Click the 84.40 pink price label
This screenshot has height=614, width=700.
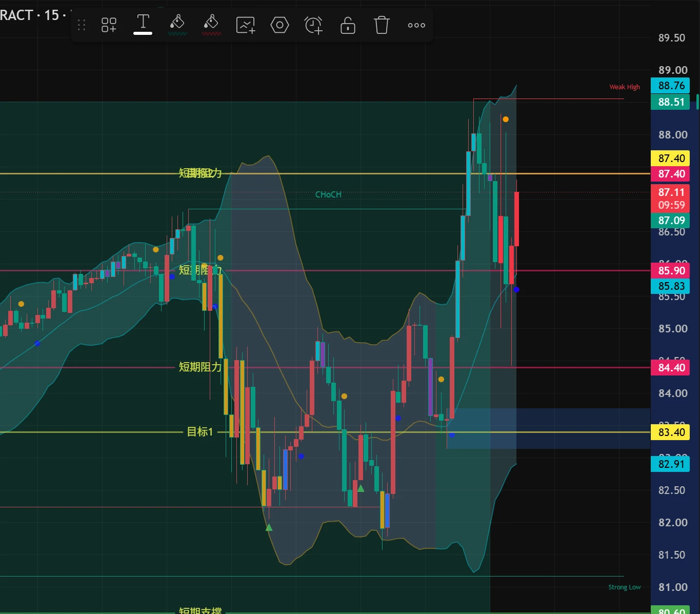coord(671,368)
